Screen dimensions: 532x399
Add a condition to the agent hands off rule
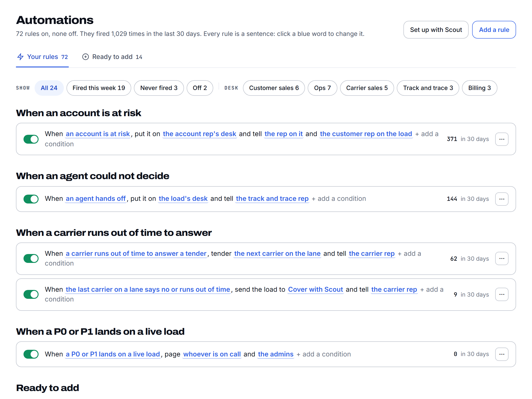(339, 198)
